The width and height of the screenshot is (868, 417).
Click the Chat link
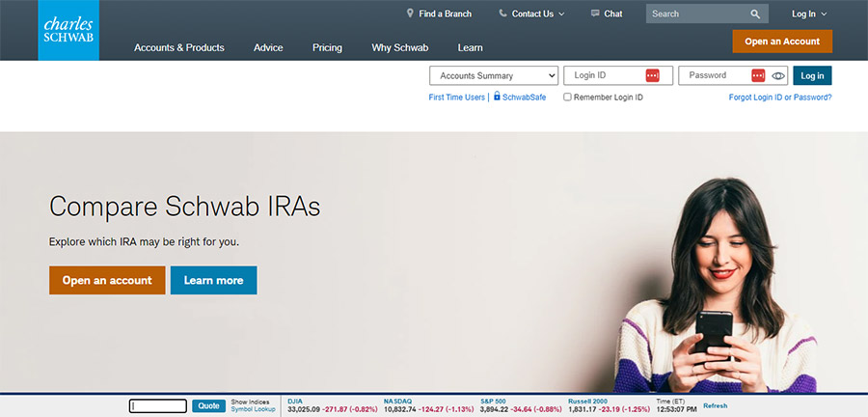coord(613,14)
